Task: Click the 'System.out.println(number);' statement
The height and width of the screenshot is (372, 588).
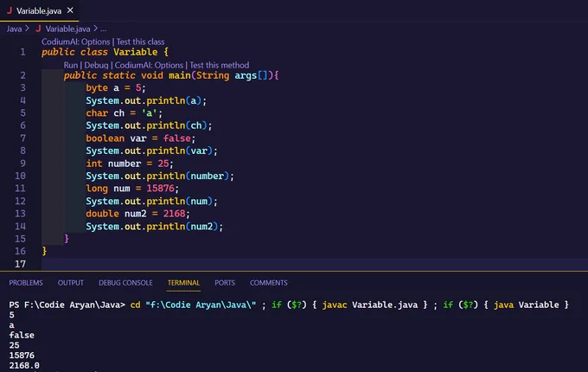Action: (160, 176)
